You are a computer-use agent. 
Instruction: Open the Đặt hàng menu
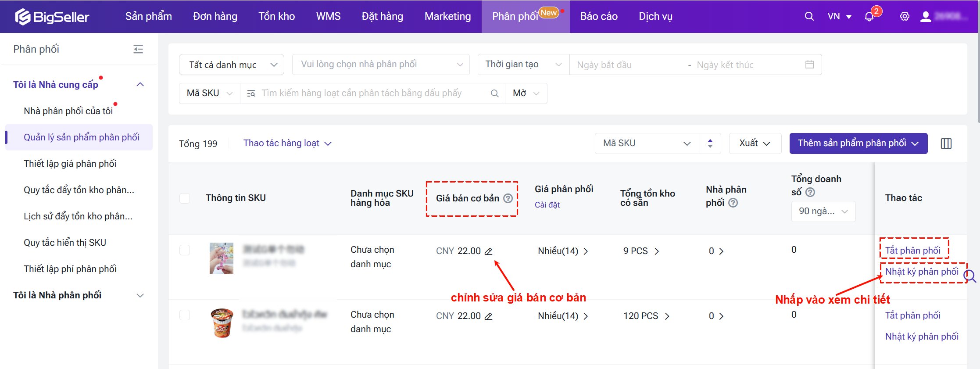pos(383,17)
